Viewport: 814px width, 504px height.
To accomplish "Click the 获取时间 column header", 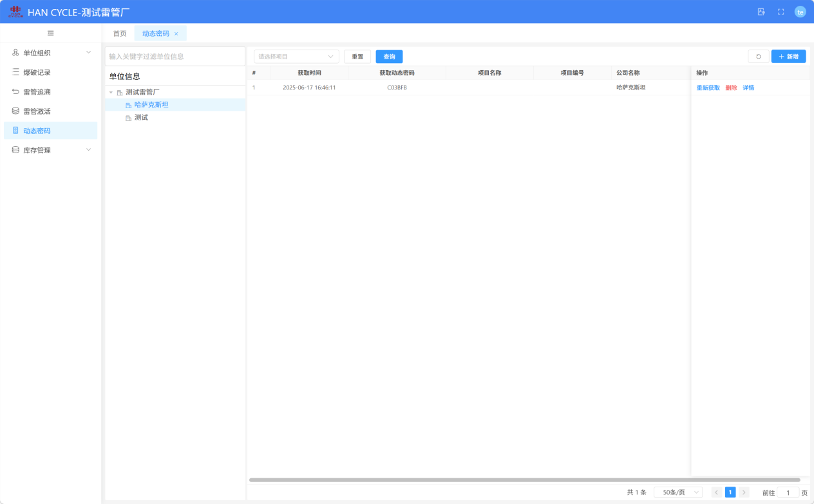I will point(309,73).
